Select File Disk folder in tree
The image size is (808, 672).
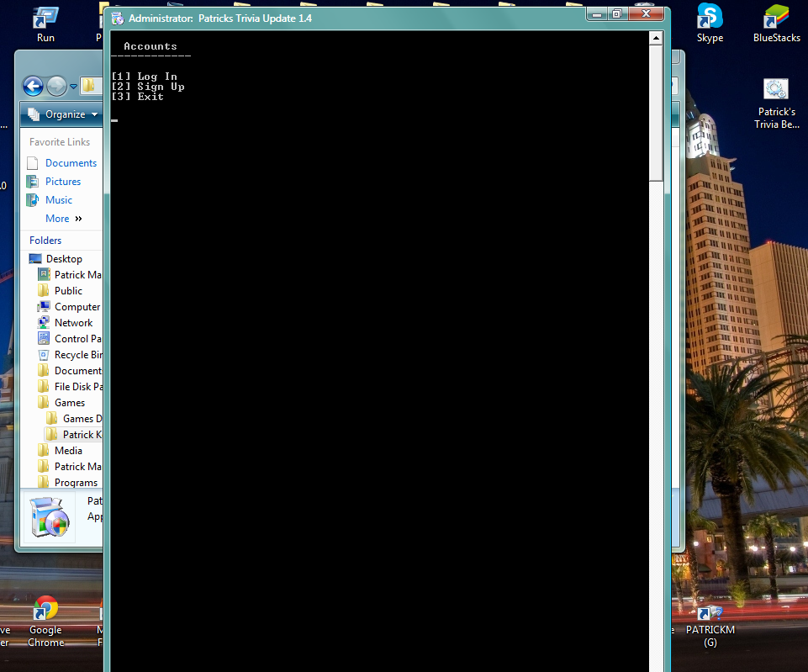pos(78,387)
